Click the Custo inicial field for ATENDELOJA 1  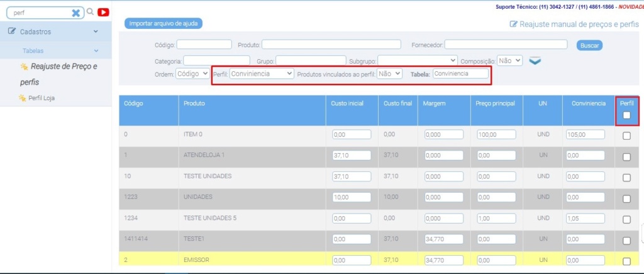click(352, 156)
